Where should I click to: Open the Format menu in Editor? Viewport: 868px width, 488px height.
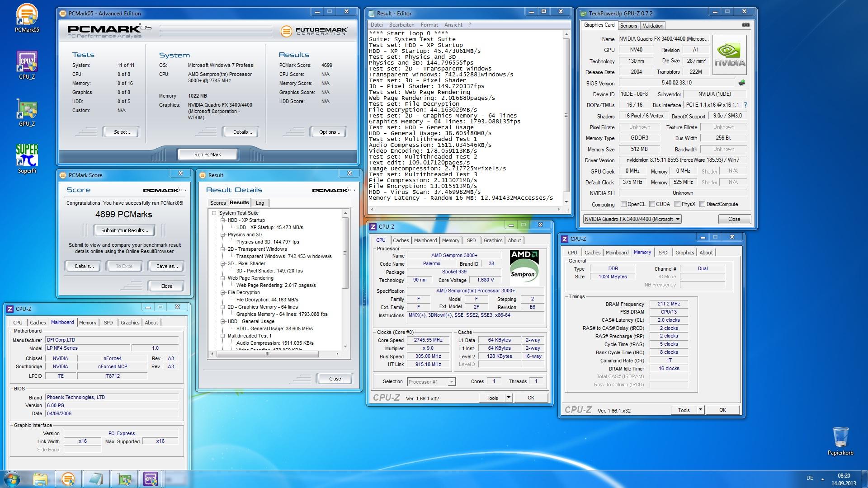point(429,25)
